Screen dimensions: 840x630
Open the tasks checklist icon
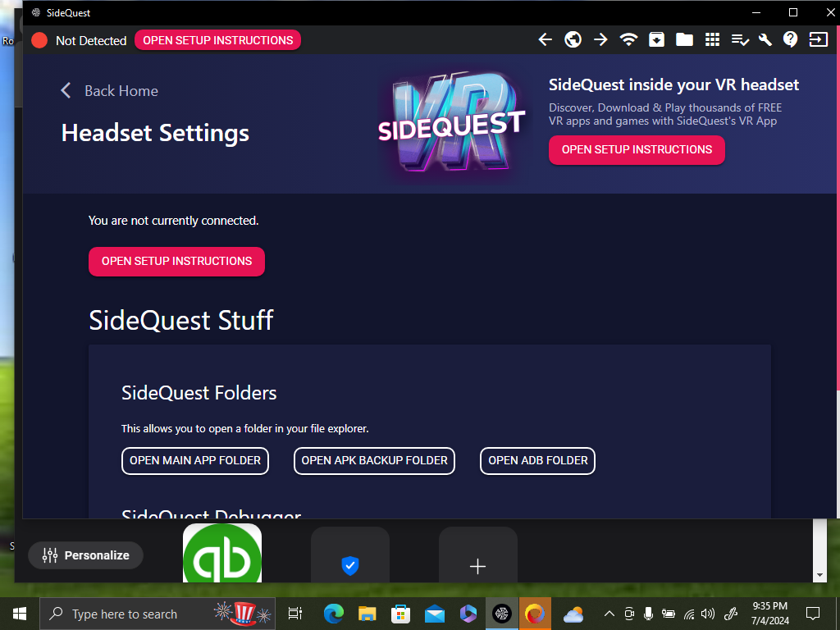coord(740,40)
